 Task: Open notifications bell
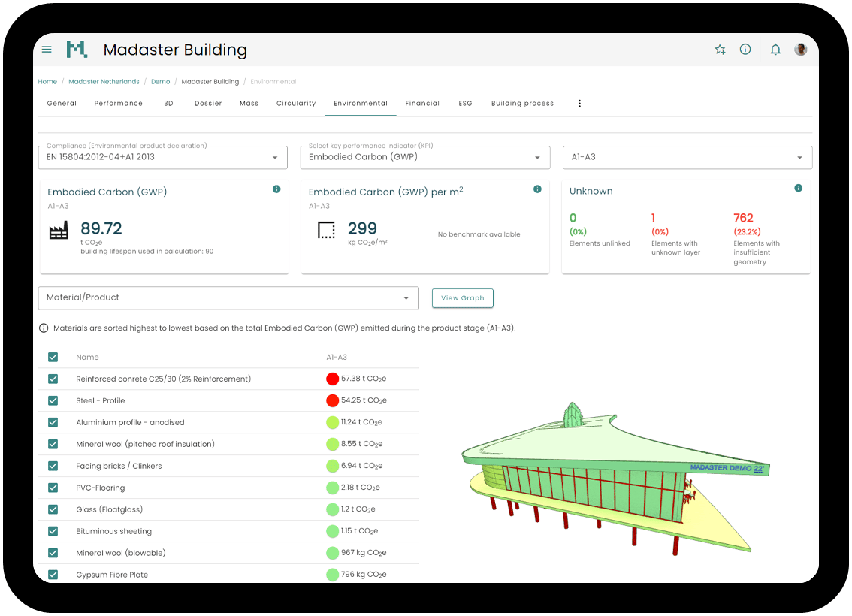pyautogui.click(x=775, y=50)
